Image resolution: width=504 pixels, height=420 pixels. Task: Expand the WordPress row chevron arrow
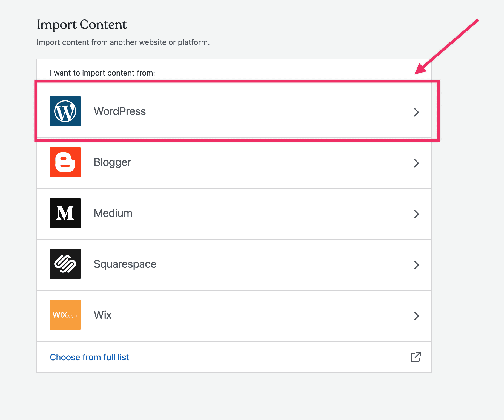coord(416,112)
